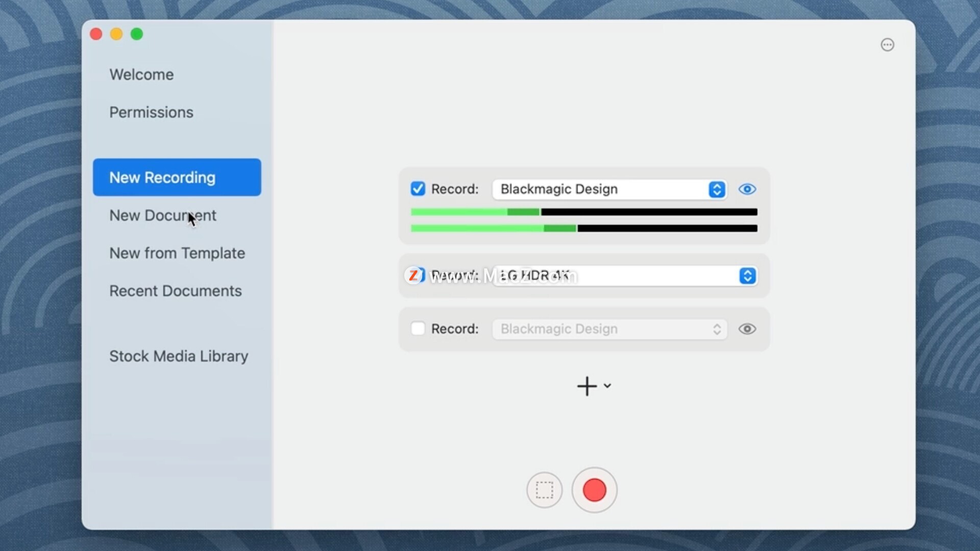Click the upper audio level meter
The width and height of the screenshot is (980, 551).
(x=584, y=212)
